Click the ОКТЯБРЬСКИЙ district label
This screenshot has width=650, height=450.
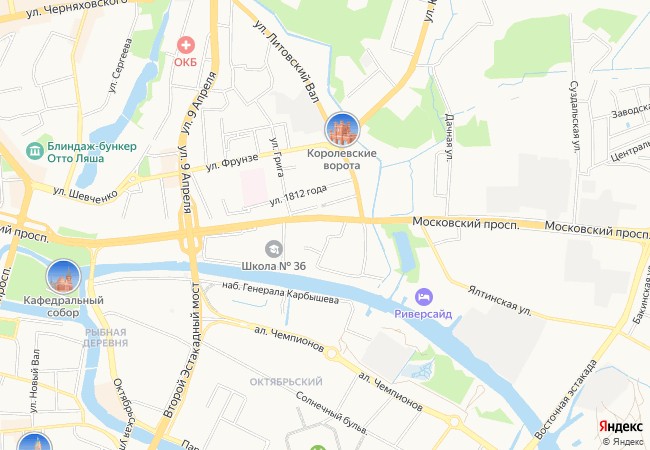coord(286,382)
